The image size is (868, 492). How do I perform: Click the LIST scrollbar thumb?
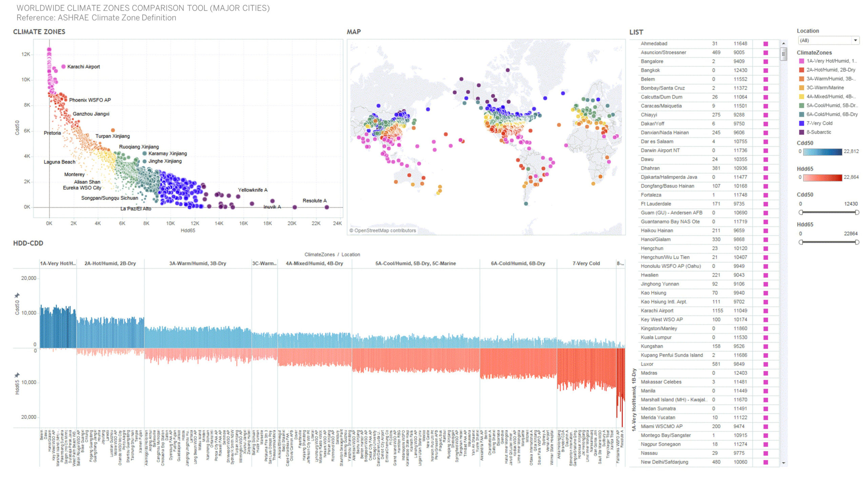point(784,54)
